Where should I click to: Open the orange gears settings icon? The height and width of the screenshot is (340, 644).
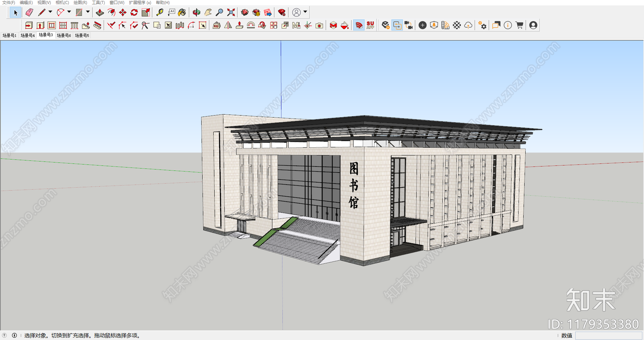(x=482, y=25)
